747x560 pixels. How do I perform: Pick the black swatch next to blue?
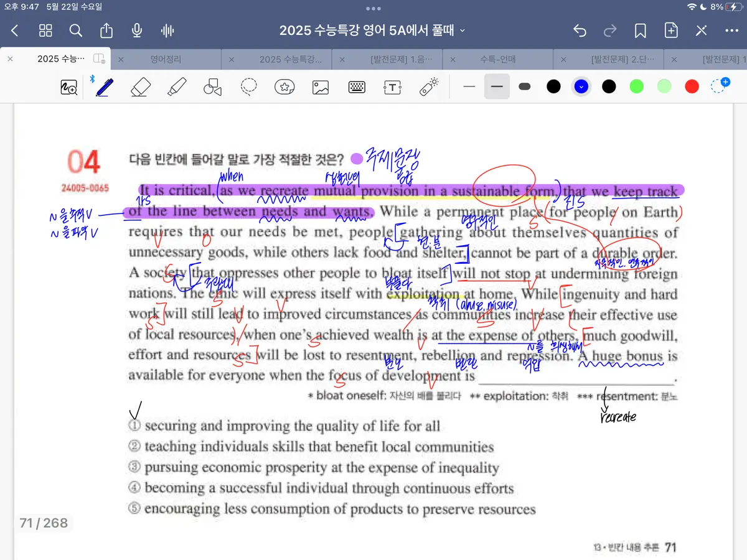609,86
